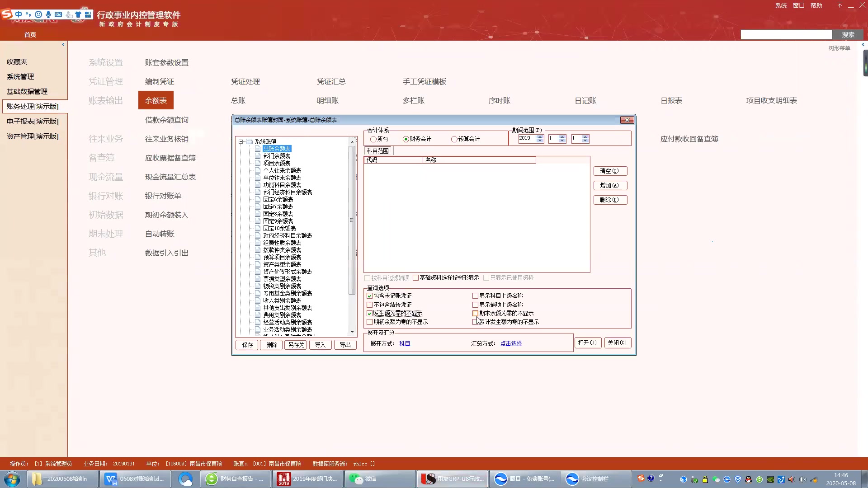Increase the end period spinner
Viewport: 868px width, 488px height.
585,137
